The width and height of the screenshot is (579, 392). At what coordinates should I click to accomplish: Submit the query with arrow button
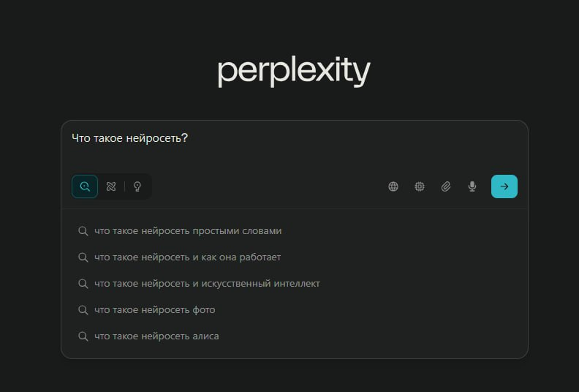[504, 186]
